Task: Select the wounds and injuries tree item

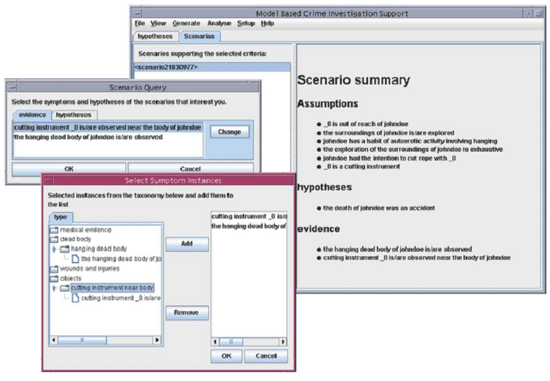Action: 90,269
